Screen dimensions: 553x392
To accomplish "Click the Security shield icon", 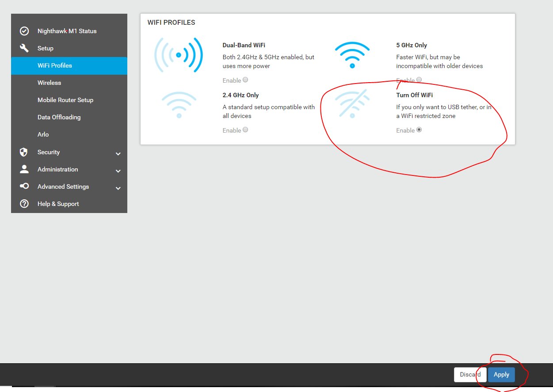I will [x=24, y=152].
